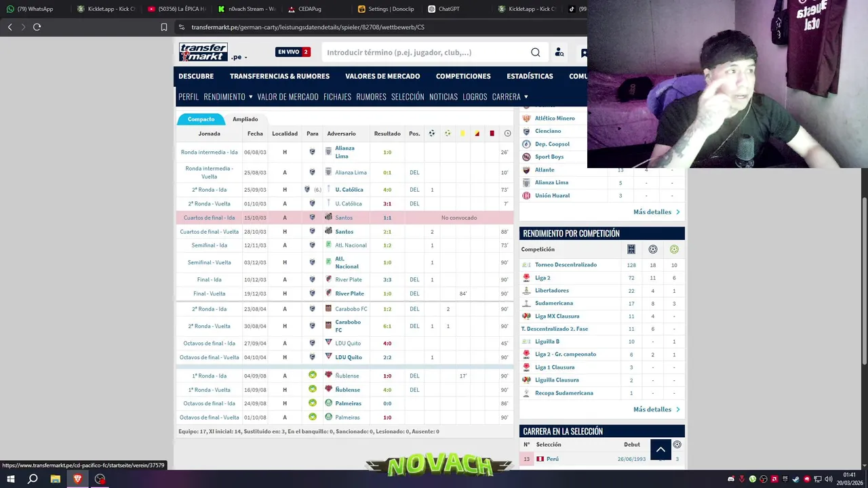This screenshot has width=868, height=488.
Task: Open Steam tray icon
Action: (x=796, y=479)
